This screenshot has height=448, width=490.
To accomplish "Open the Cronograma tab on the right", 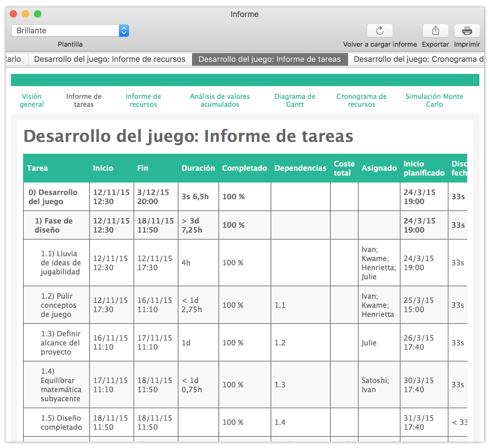I will tap(418, 59).
